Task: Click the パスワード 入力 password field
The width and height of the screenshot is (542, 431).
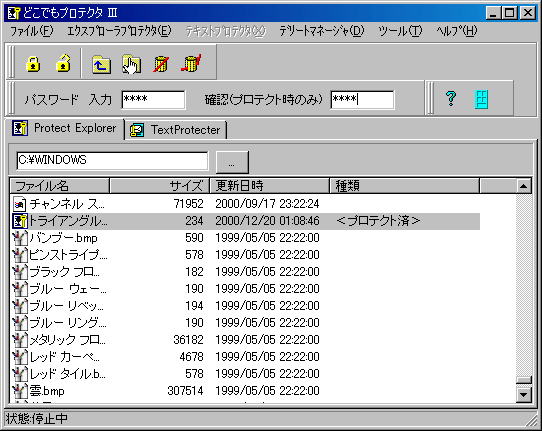Action: 153,100
